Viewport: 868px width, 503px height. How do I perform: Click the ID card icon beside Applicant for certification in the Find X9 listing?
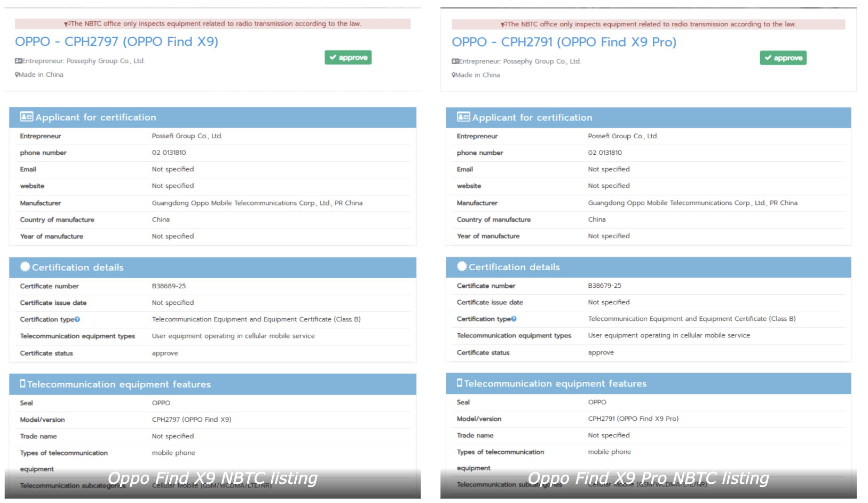26,116
